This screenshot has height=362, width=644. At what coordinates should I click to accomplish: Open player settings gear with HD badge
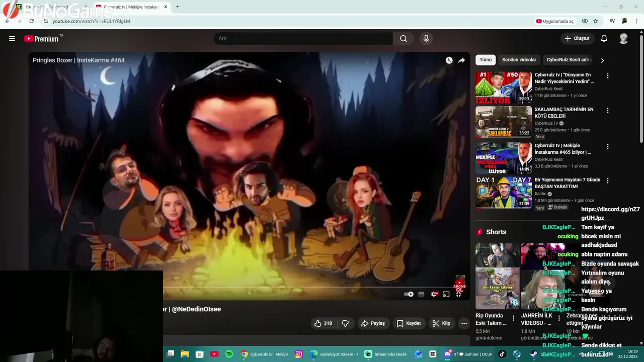pyautogui.click(x=434, y=294)
